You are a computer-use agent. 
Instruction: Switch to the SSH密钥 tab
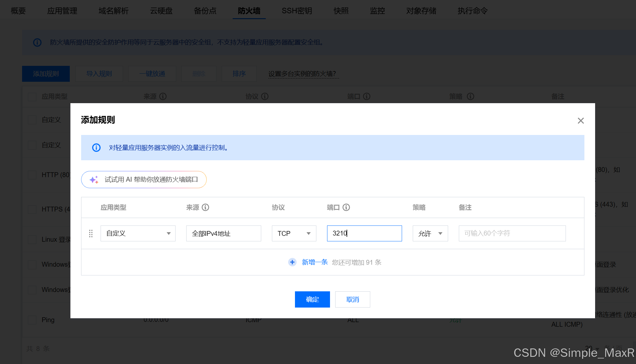297,11
